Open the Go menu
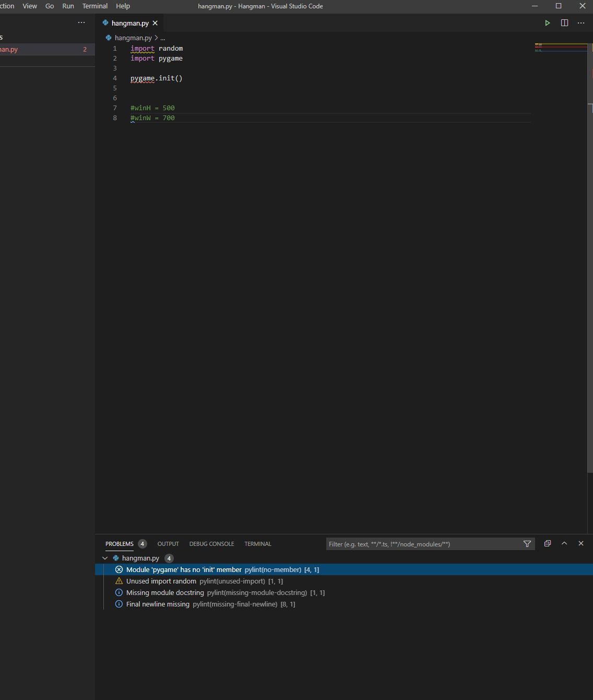This screenshot has height=700, width=593. pyautogui.click(x=50, y=6)
